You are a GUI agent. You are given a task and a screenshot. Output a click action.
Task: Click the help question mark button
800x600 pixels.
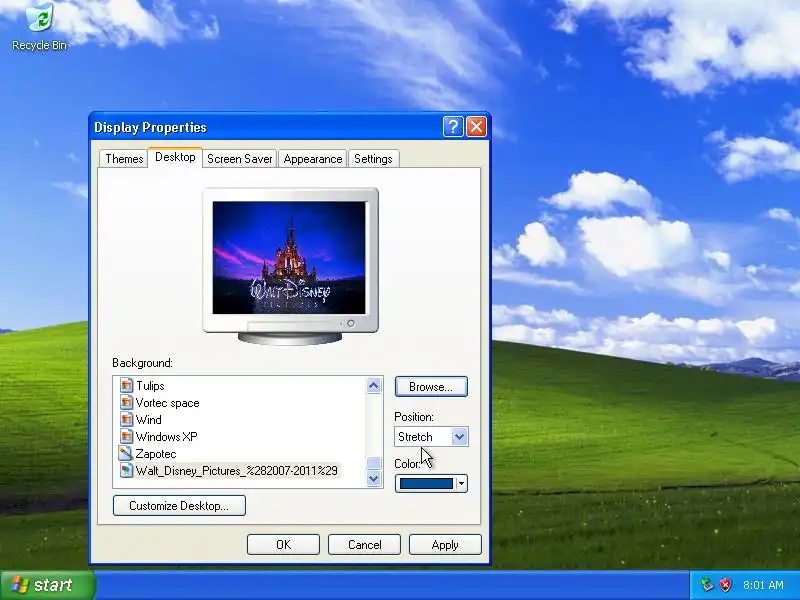pos(453,127)
